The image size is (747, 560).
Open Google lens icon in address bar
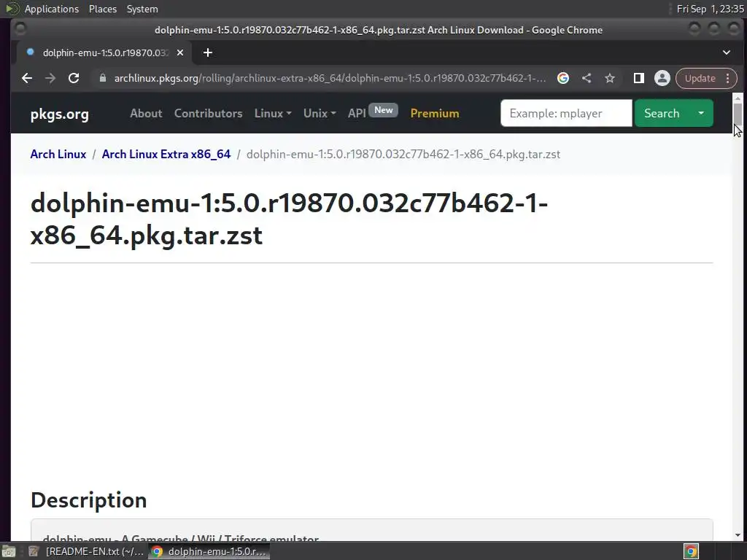coord(563,78)
